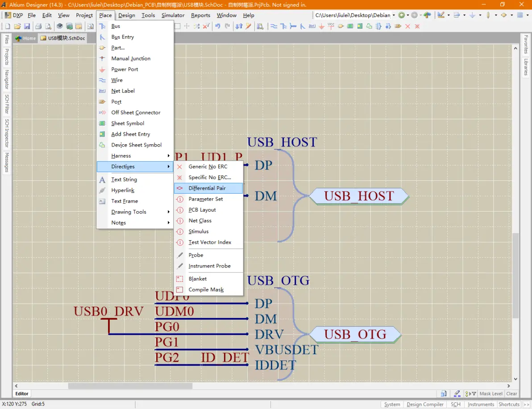The width and height of the screenshot is (532, 409).
Task: Select the GND power port toolbar icon
Action: pos(321,26)
